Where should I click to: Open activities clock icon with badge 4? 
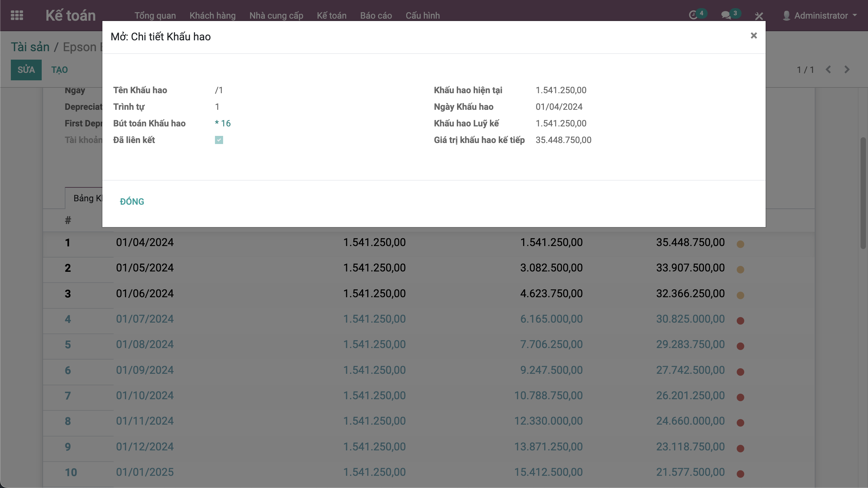(x=693, y=15)
